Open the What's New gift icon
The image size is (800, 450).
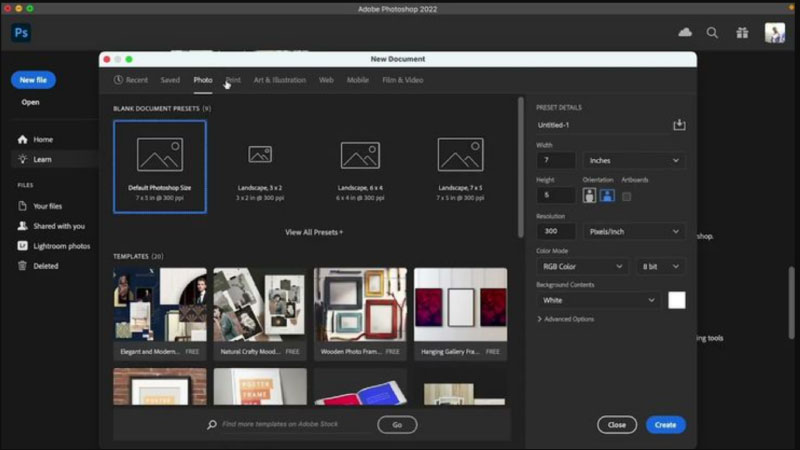click(742, 33)
